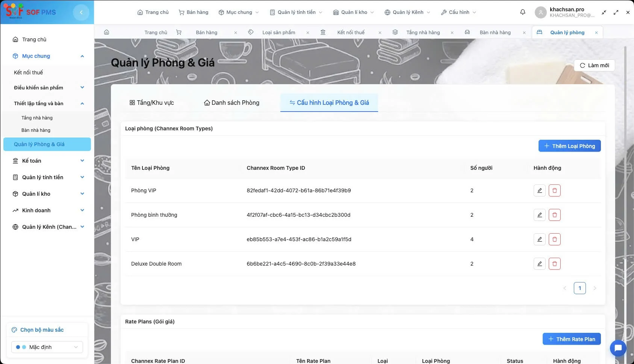Viewport: 634px width, 364px height.
Task: Open the Cấu hình top menu
Action: [458, 12]
